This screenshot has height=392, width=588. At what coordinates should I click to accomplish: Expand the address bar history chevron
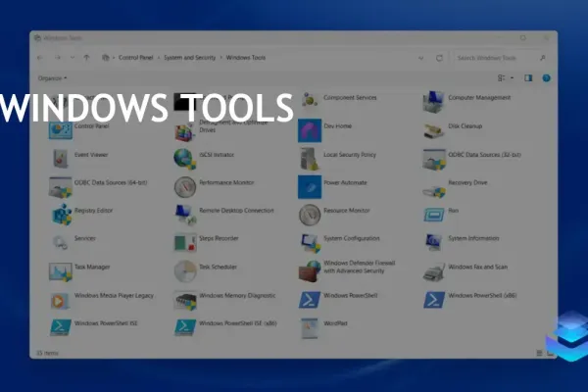tap(420, 58)
